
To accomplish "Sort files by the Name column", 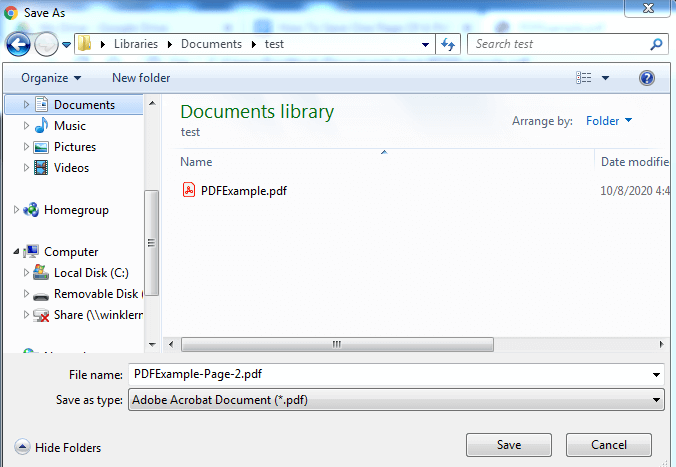I will click(196, 162).
